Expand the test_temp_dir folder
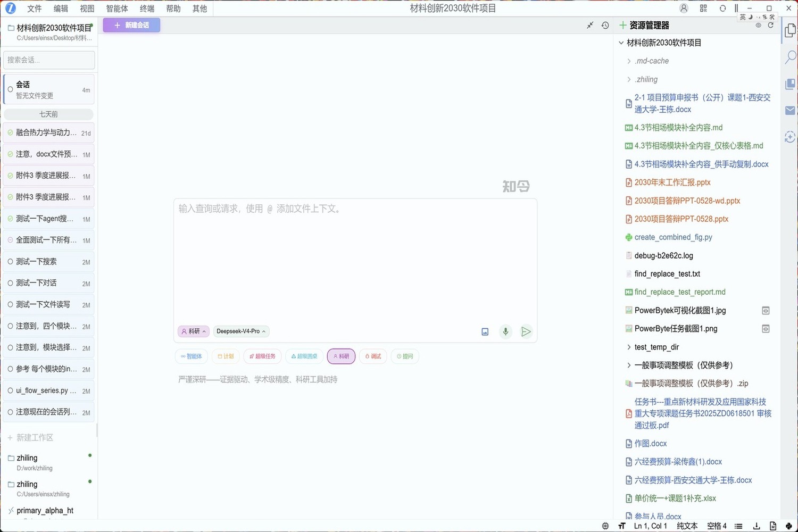 (629, 347)
